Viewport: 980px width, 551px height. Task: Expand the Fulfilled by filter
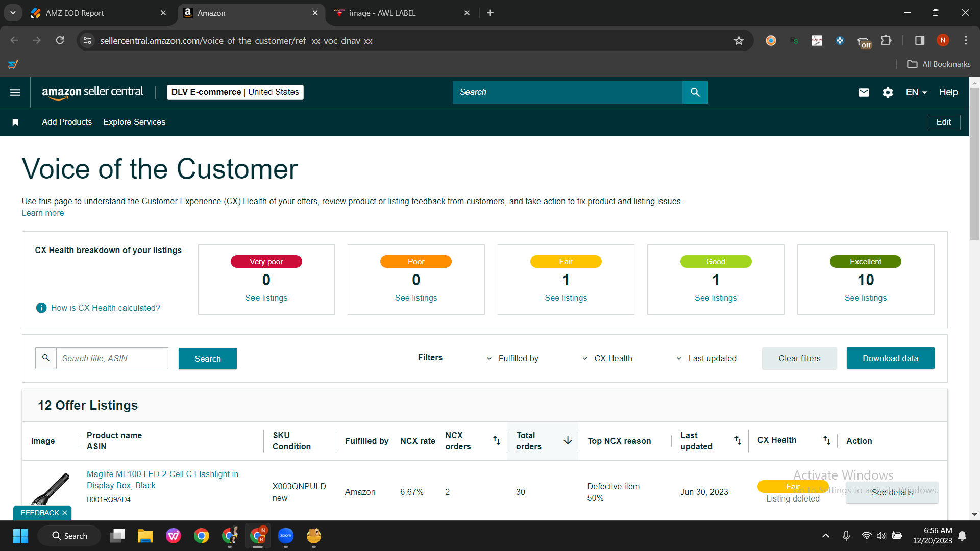512,358
